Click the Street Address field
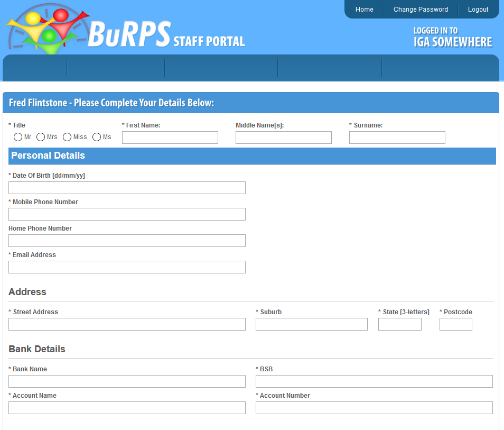The width and height of the screenshot is (504, 430). point(127,324)
